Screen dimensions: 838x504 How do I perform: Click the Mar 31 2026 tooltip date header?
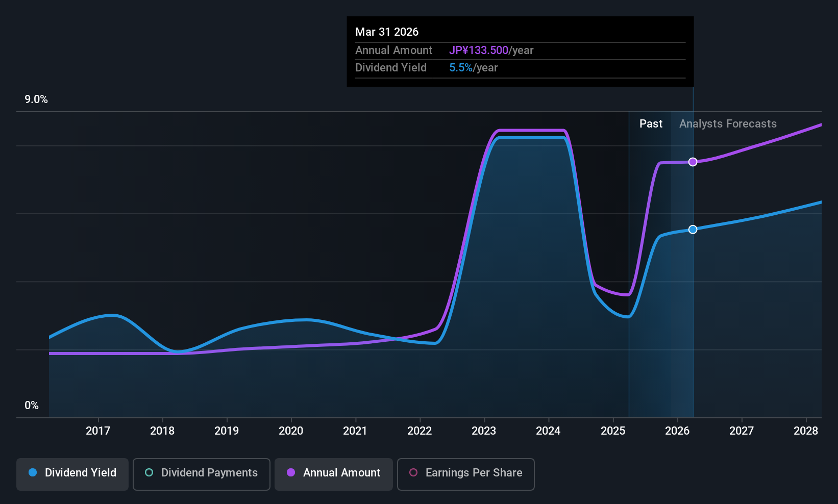(x=387, y=32)
